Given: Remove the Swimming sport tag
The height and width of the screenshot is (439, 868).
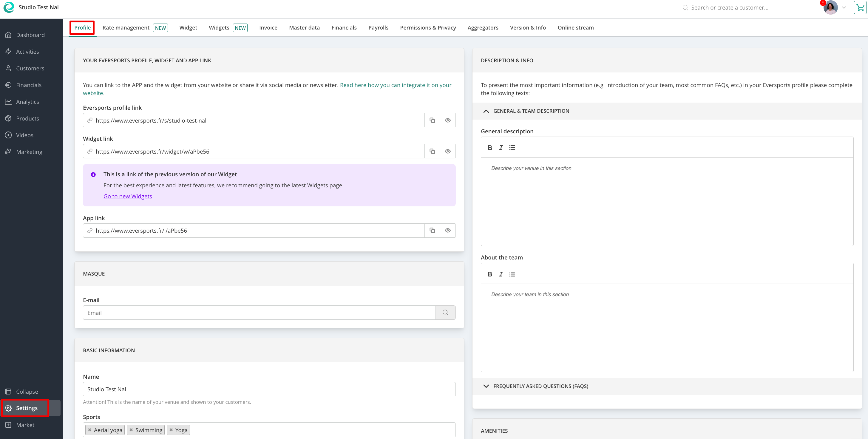Looking at the screenshot, I should pyautogui.click(x=131, y=430).
